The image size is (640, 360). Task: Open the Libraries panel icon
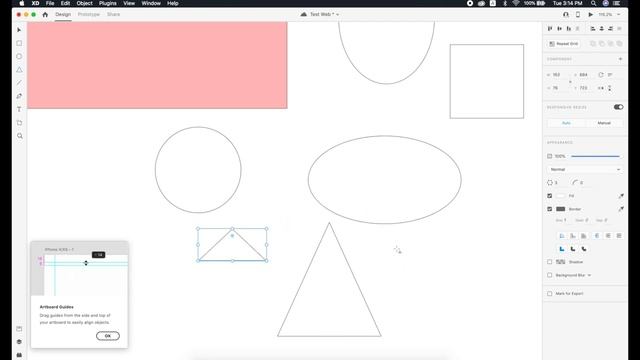pyautogui.click(x=19, y=329)
